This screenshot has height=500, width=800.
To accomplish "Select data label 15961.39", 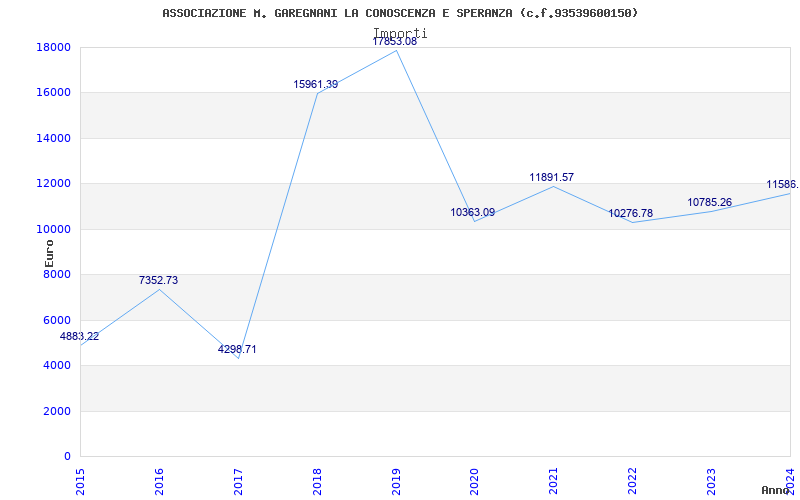I will 315,84.
